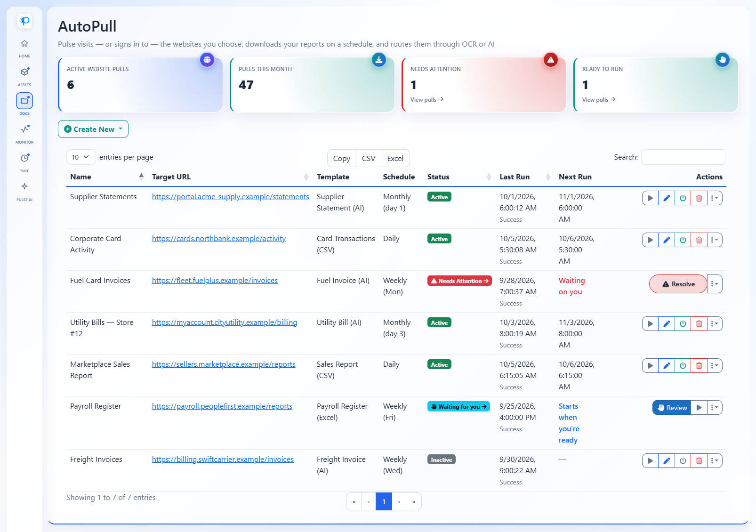The height and width of the screenshot is (532, 756).
Task: Open more actions for Corporate Card Activity row
Action: [715, 240]
